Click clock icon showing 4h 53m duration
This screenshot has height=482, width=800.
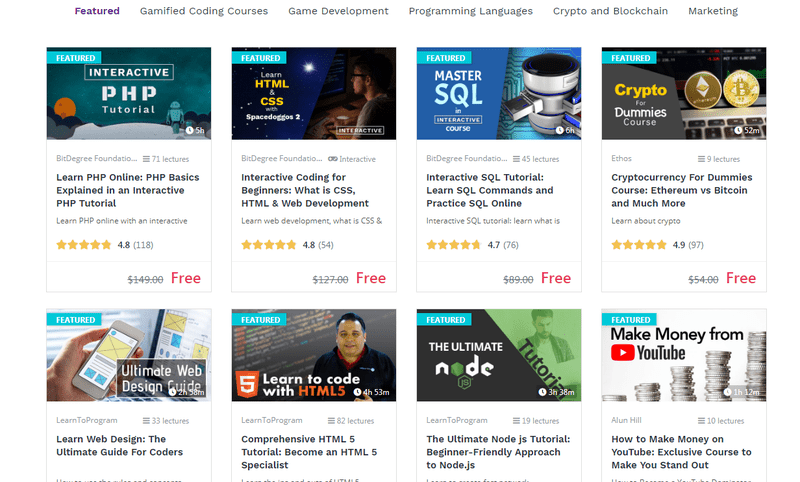pos(358,392)
